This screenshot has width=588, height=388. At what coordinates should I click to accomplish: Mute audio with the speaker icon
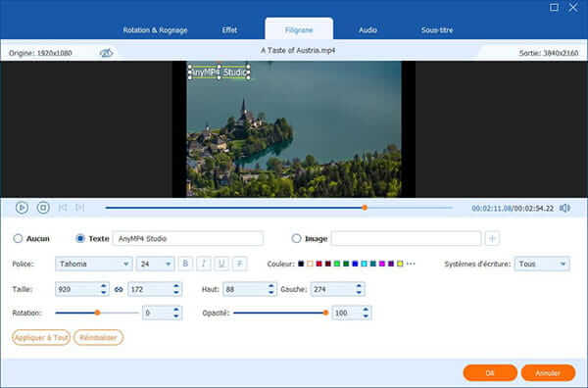(x=564, y=208)
